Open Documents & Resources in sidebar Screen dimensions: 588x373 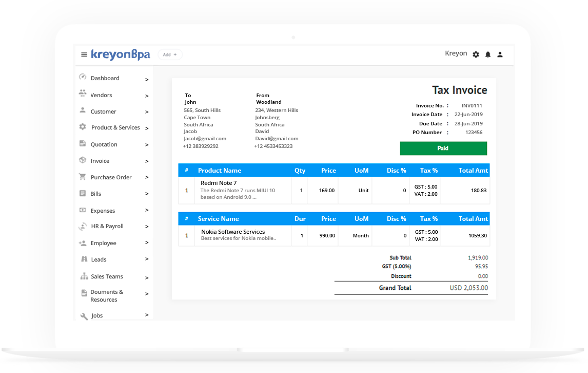pyautogui.click(x=106, y=296)
